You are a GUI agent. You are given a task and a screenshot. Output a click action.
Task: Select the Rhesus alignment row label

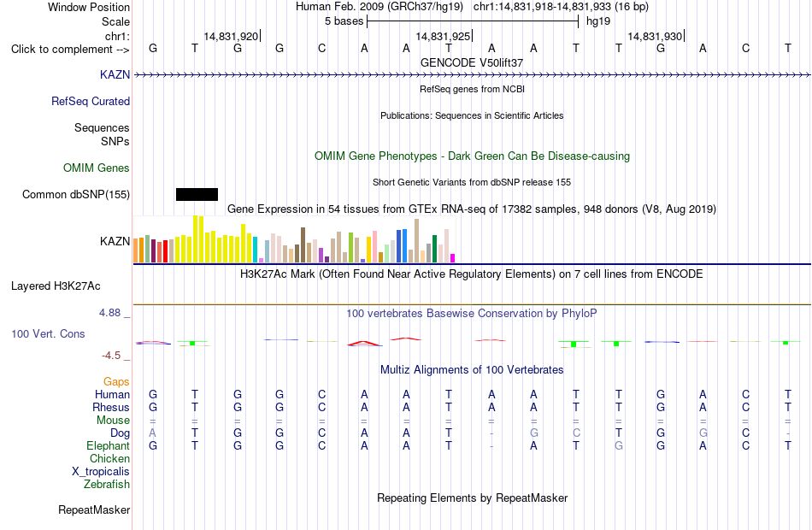111,407
